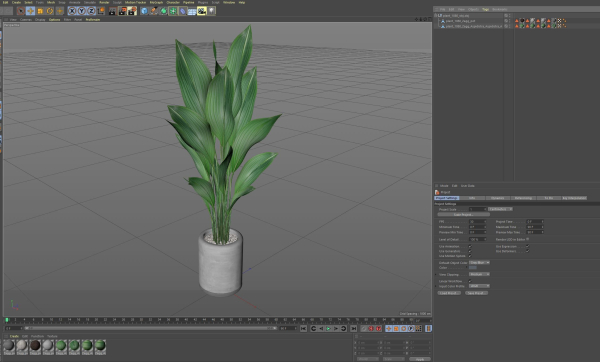Render the active view clapperboard icon
Image resolution: width=600 pixels, height=362 pixels.
[x=112, y=11]
